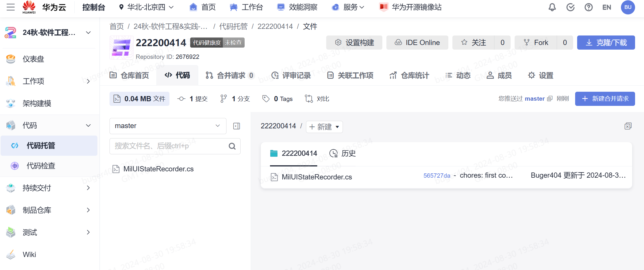View the 1 提交 commits list

click(x=192, y=99)
